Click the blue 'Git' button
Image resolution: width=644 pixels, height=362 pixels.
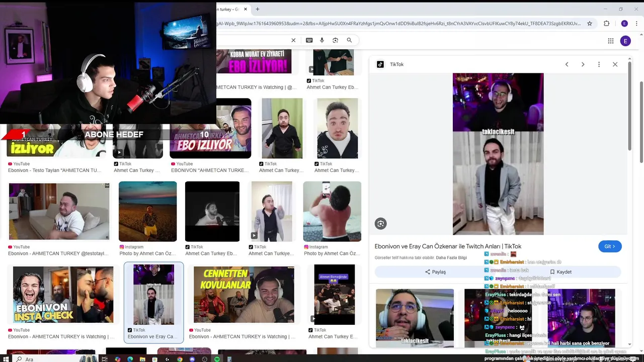[610, 246]
